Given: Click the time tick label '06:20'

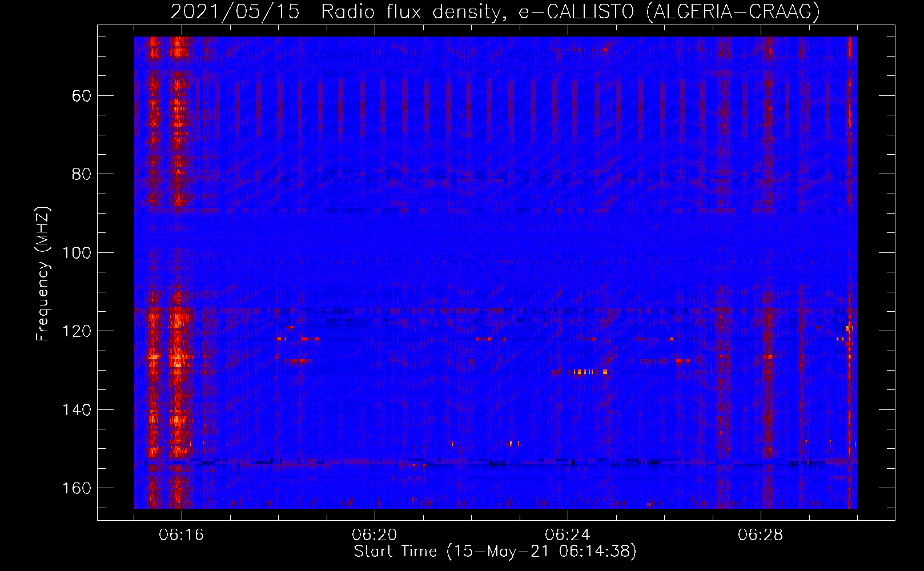Looking at the screenshot, I should point(375,535).
